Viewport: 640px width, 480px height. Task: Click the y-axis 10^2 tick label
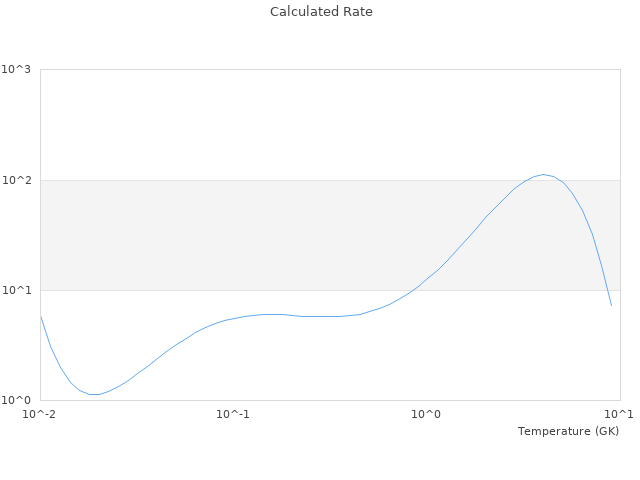[x=16, y=180]
